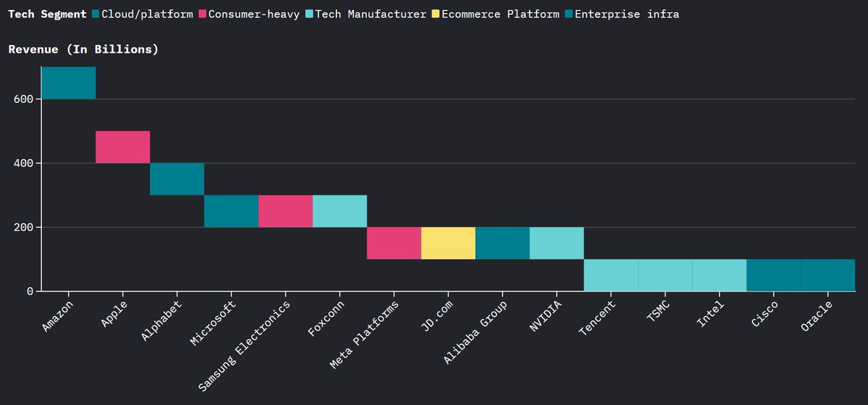Click the Meta Platforms revenue bar
This screenshot has width=868, height=405.
394,243
